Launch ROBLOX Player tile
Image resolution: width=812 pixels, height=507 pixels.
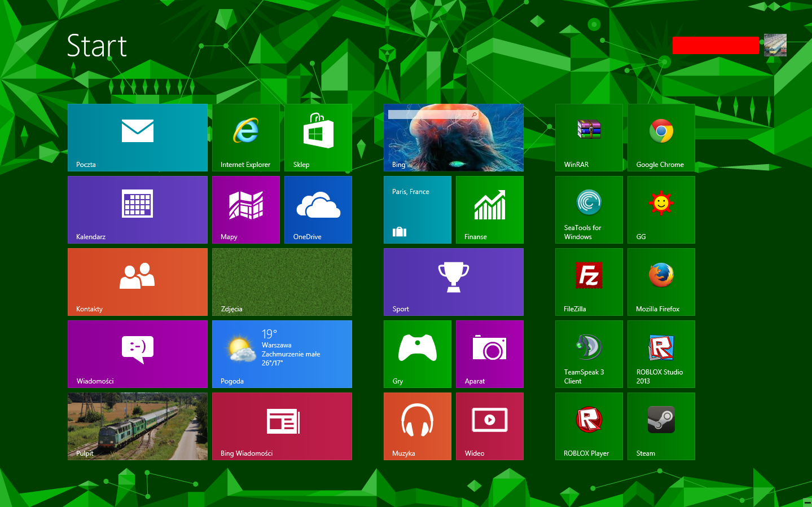pos(589,426)
